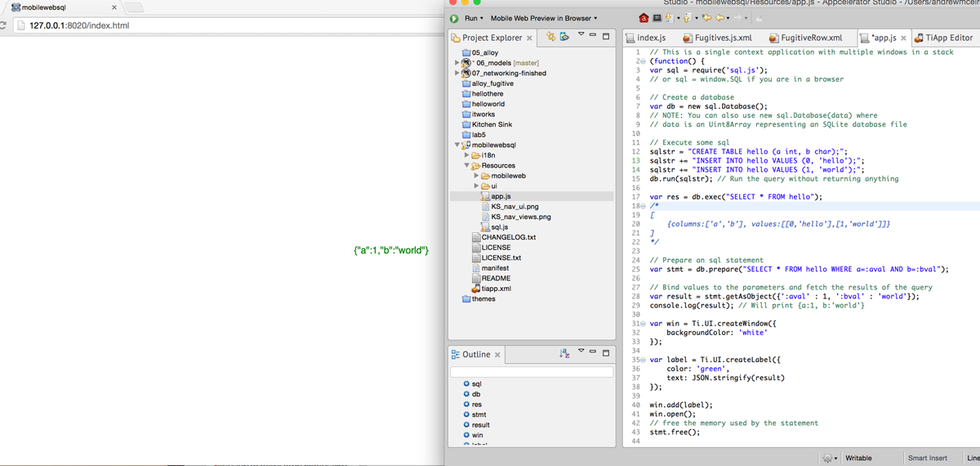Viewport: 980px width, 466px height.
Task: Expand the i18n folder
Action: [466, 155]
